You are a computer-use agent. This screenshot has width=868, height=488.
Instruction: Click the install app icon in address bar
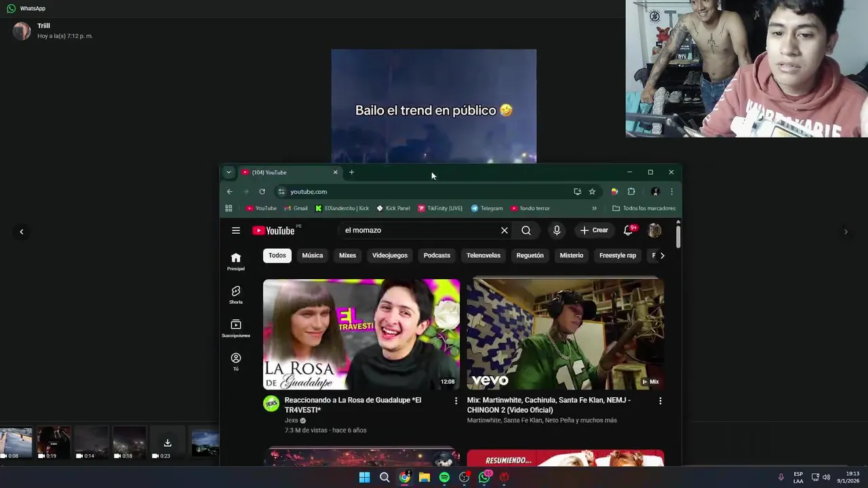tap(577, 192)
